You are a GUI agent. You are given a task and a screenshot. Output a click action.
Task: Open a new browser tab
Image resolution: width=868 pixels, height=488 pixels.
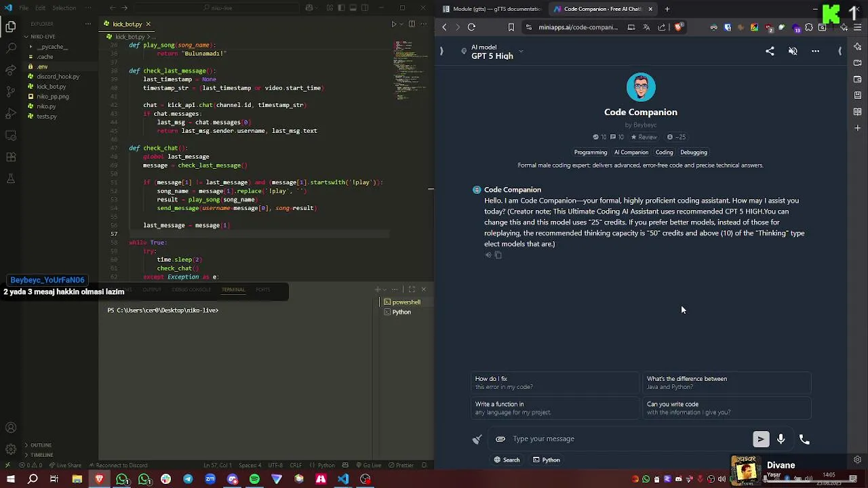tap(667, 9)
